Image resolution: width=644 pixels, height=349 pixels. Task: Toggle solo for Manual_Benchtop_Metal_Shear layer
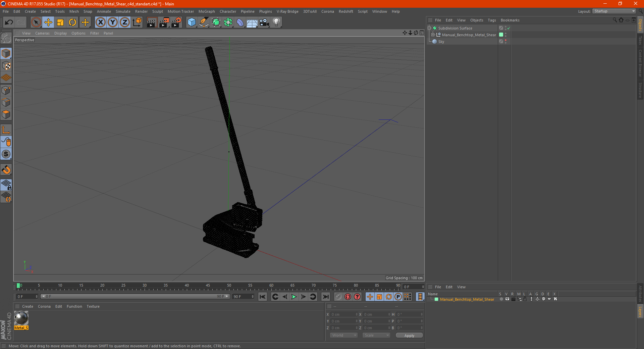click(x=501, y=299)
